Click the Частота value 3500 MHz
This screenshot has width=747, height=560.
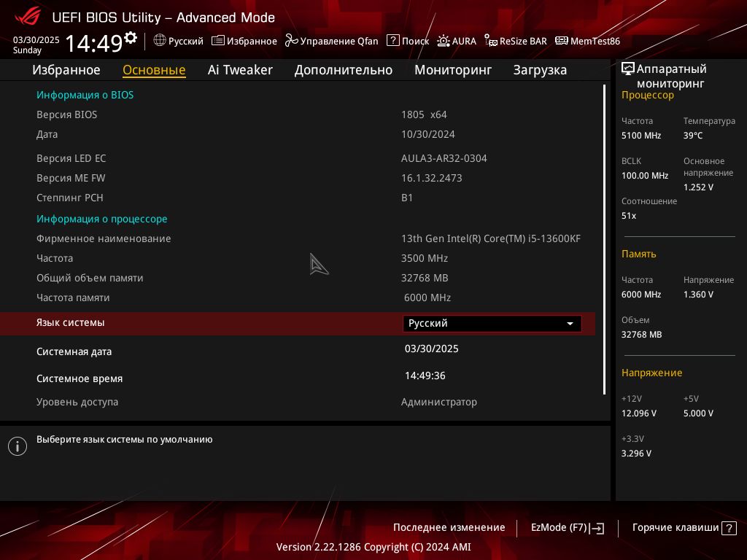(425, 258)
